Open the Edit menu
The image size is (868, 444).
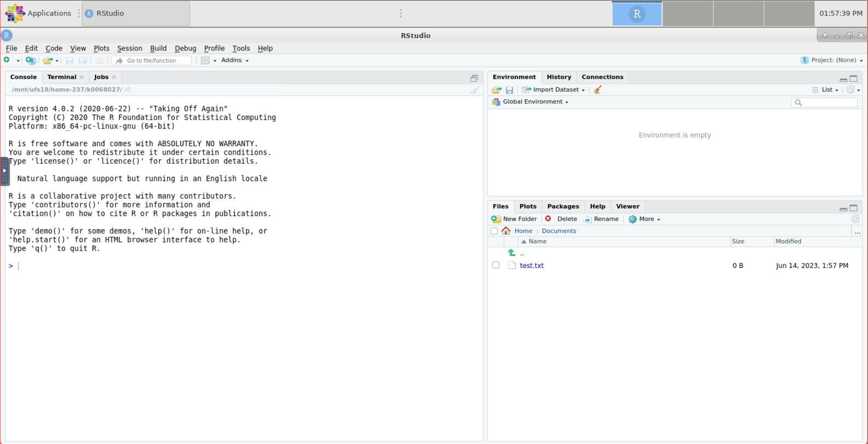(x=31, y=48)
